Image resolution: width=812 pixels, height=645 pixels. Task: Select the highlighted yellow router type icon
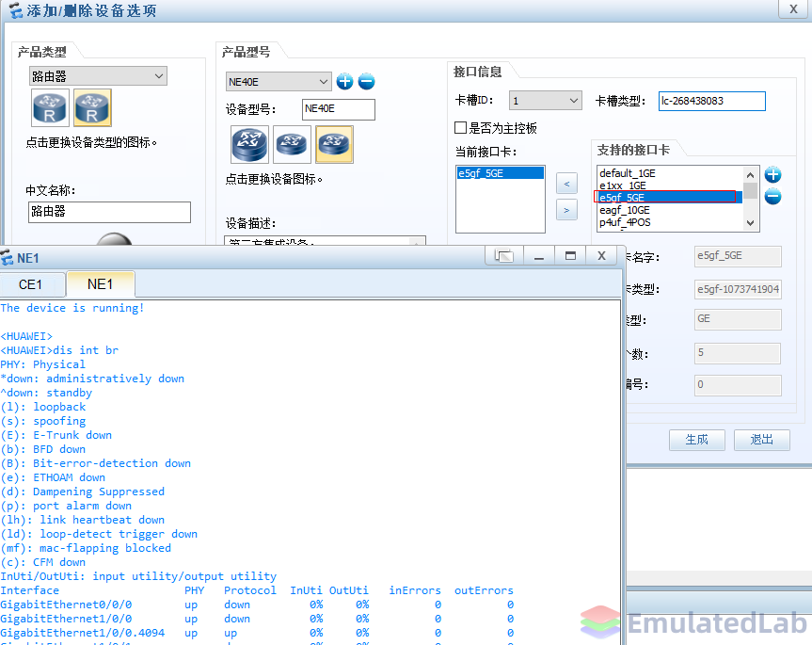coord(93,107)
